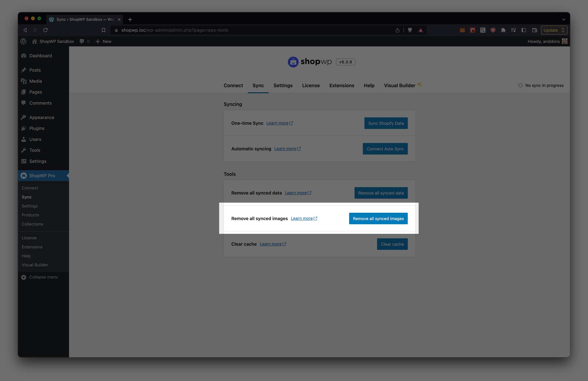Open Plugins in the sidebar
The image size is (588, 381).
[43, 128]
